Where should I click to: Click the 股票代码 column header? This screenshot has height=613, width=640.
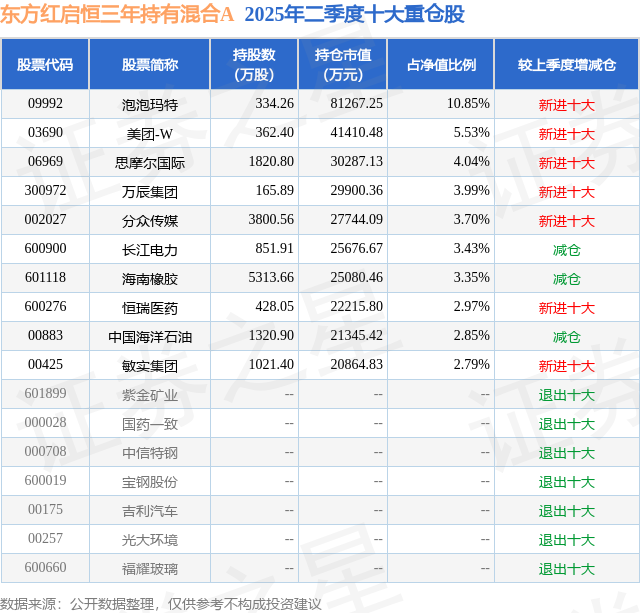coord(45,65)
